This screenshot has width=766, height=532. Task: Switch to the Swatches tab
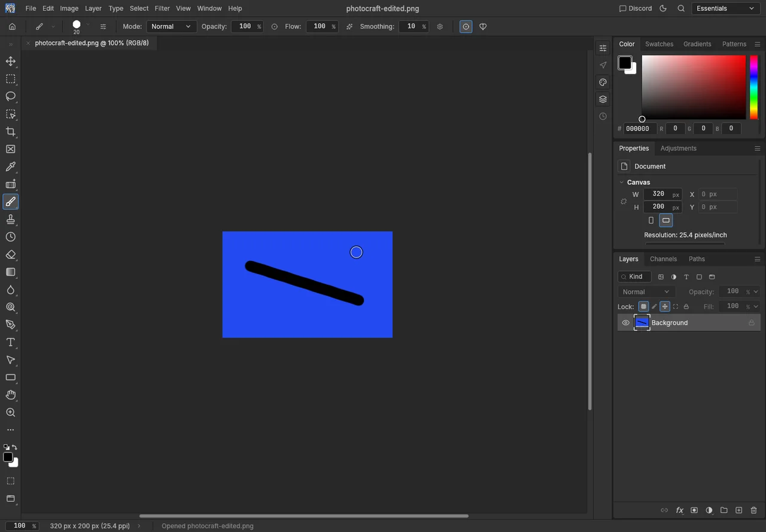coord(659,44)
